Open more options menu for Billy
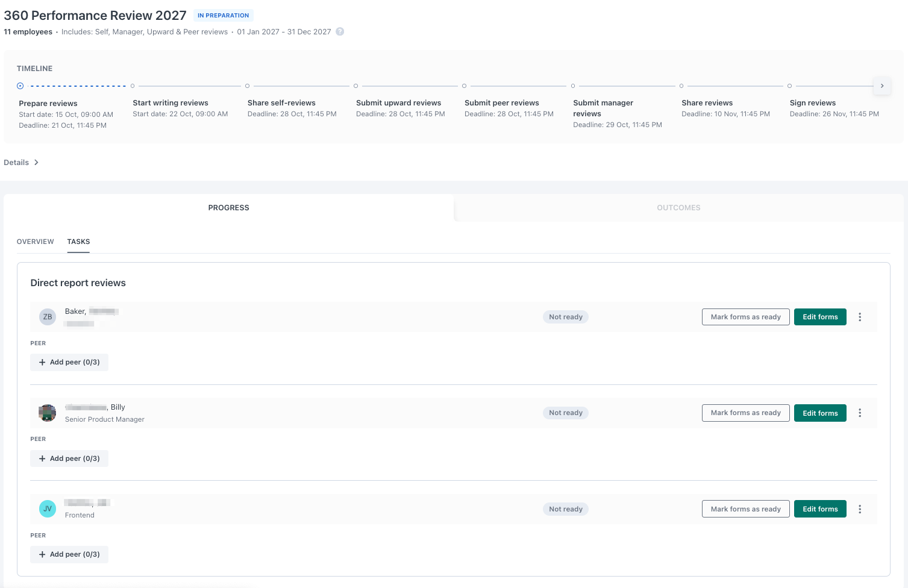This screenshot has height=588, width=908. tap(860, 413)
